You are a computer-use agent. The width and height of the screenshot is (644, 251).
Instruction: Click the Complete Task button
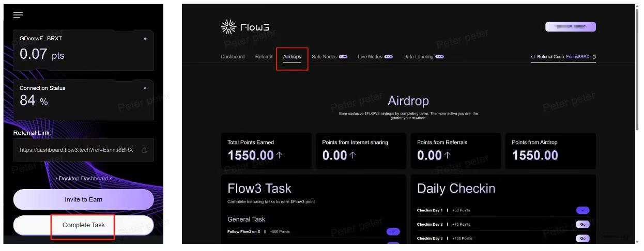pos(83,225)
